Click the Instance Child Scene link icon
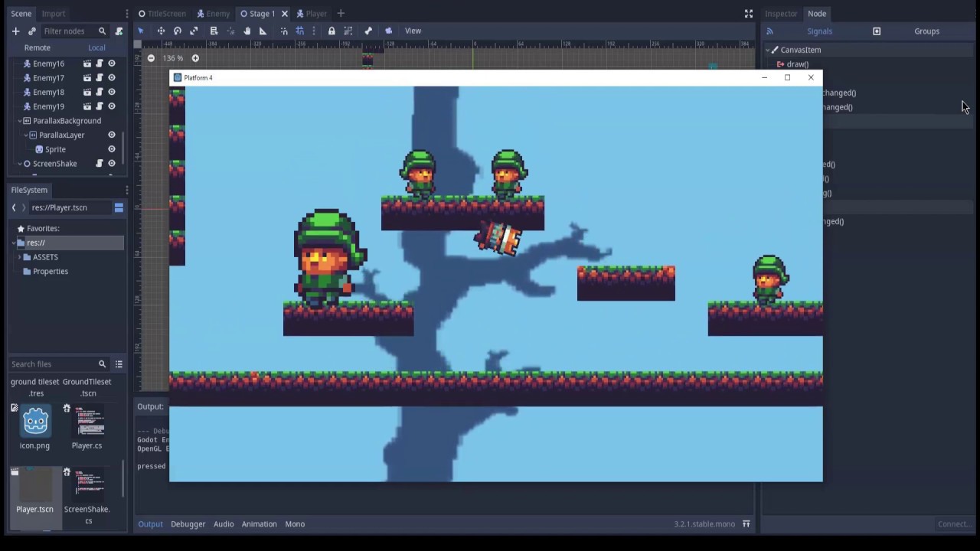 point(32,31)
